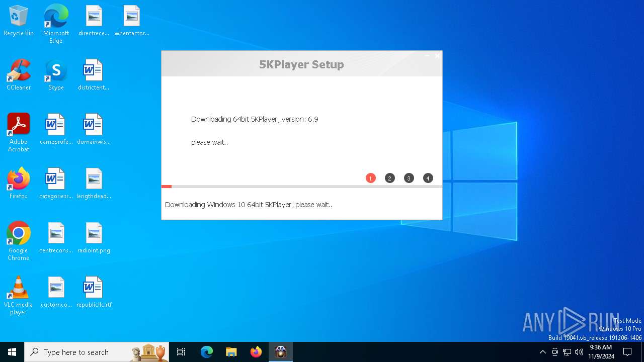Open the Skype desktop shortcut
The image size is (644, 362).
tap(56, 75)
